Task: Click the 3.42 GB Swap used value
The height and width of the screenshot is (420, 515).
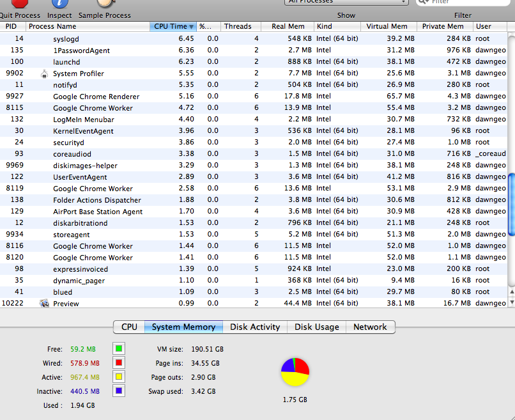Action: click(x=203, y=391)
